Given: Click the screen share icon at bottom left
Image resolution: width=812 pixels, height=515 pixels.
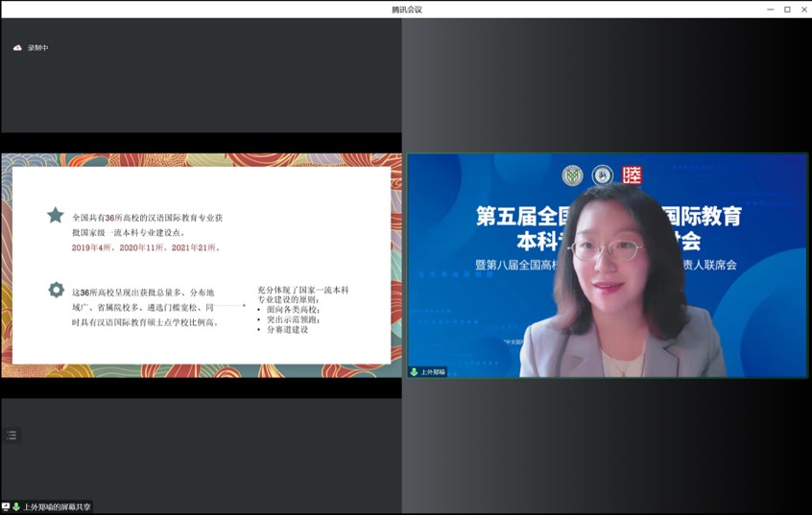Looking at the screenshot, I should tap(6, 506).
